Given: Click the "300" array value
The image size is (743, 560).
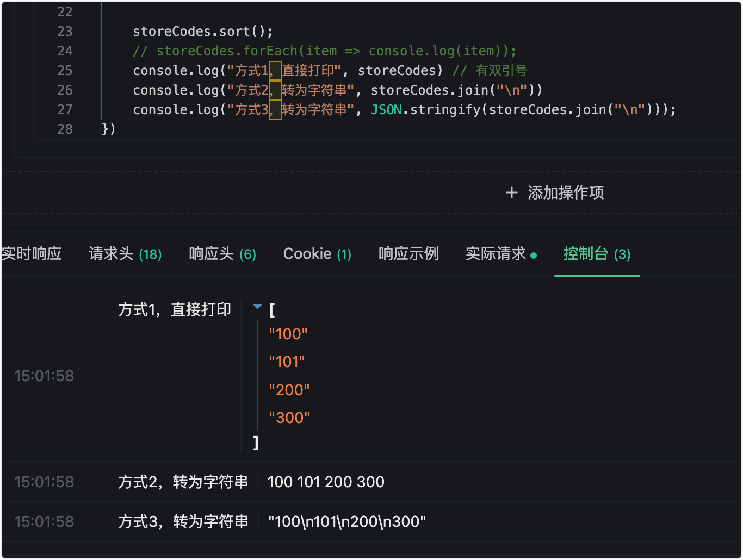Looking at the screenshot, I should [289, 418].
